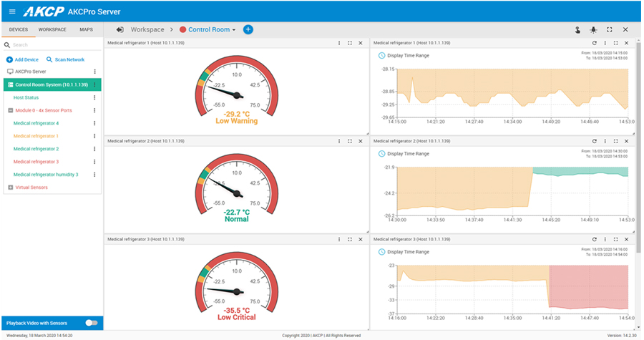Toggle fullscreen icon in workspace toolbar
The image size is (644, 340).
click(610, 29)
